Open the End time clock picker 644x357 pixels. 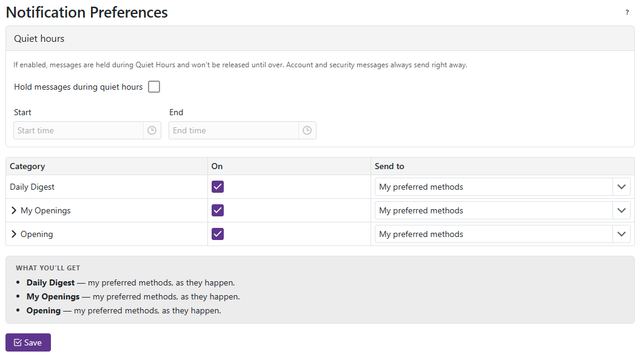(x=307, y=130)
